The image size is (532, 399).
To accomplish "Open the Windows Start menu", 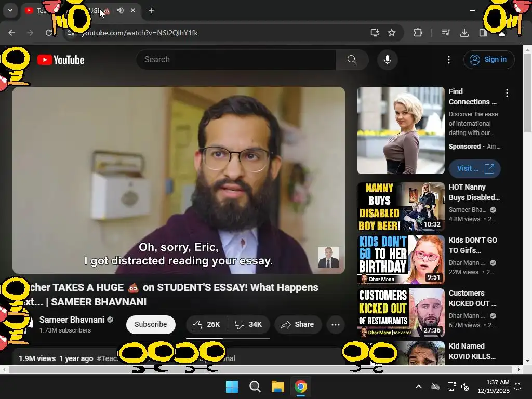I will coord(232,387).
